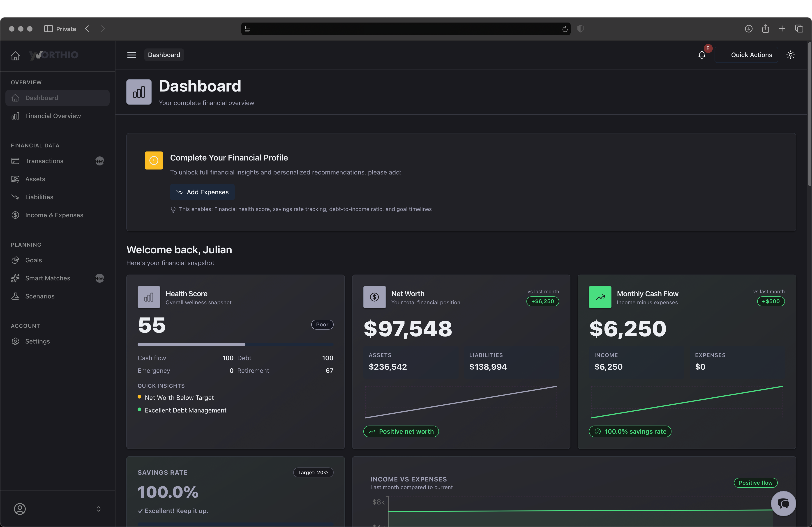The image size is (812, 527).
Task: Expand the account switcher chevron at bottom left
Action: pos(99,509)
